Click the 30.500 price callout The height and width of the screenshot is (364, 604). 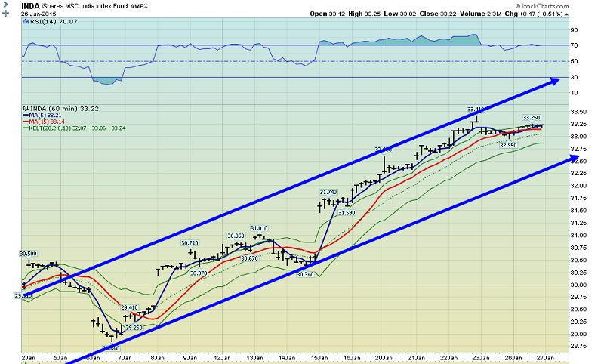[28, 254]
